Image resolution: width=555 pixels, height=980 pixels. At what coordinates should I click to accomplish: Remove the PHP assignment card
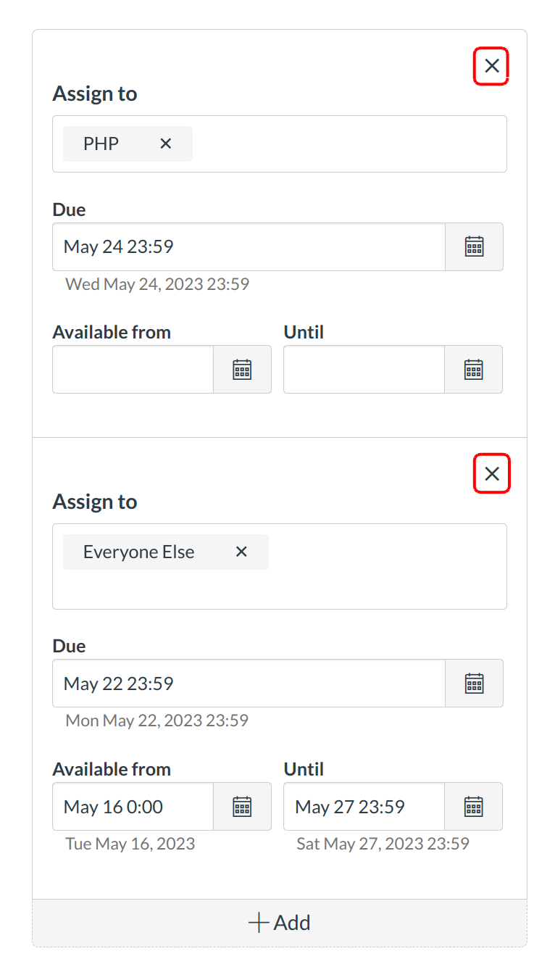coord(492,66)
